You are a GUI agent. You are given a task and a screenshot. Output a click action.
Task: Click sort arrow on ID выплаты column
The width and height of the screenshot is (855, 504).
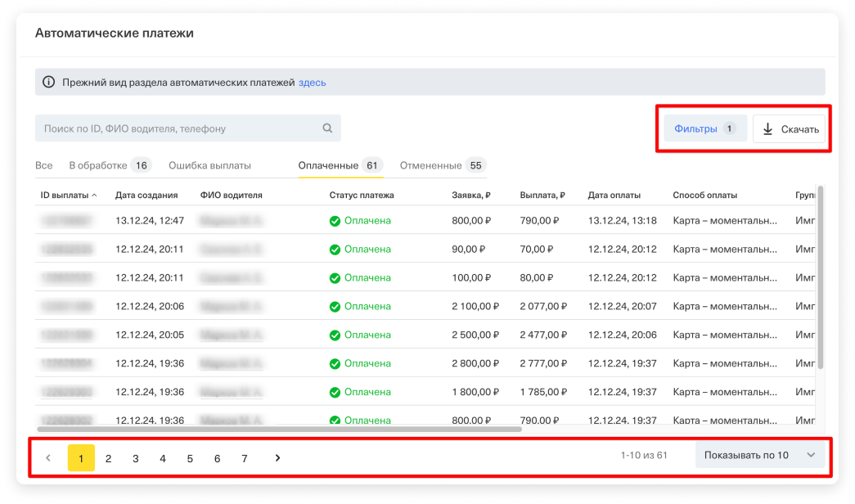pyautogui.click(x=94, y=196)
